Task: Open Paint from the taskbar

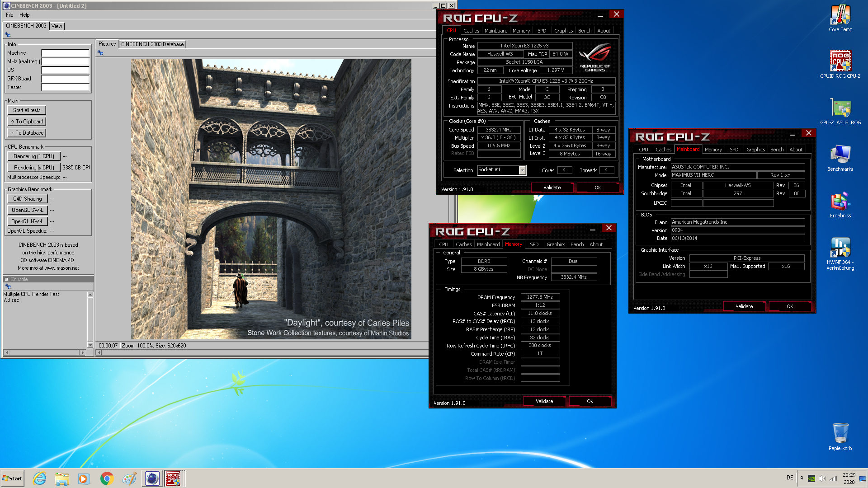Action: (129, 479)
